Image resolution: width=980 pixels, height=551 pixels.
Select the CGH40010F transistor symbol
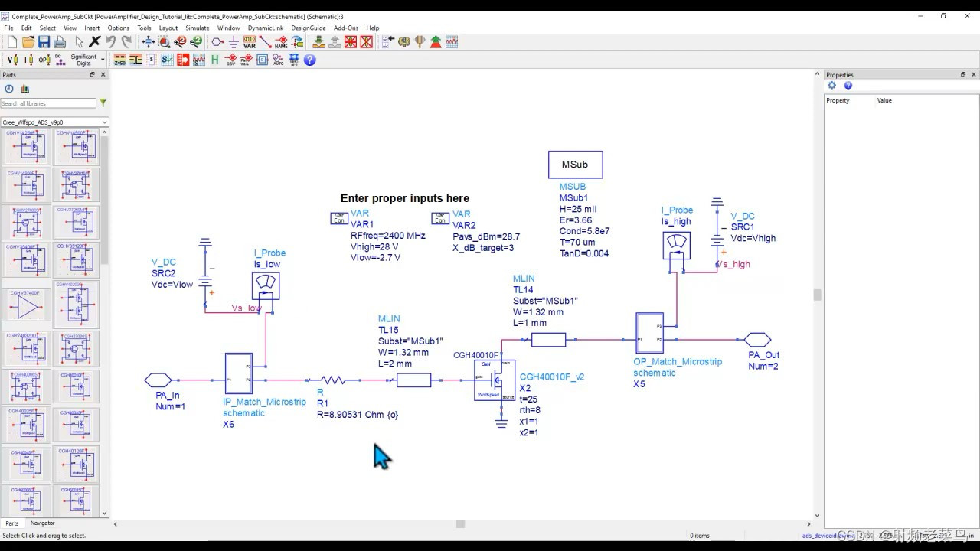(495, 380)
